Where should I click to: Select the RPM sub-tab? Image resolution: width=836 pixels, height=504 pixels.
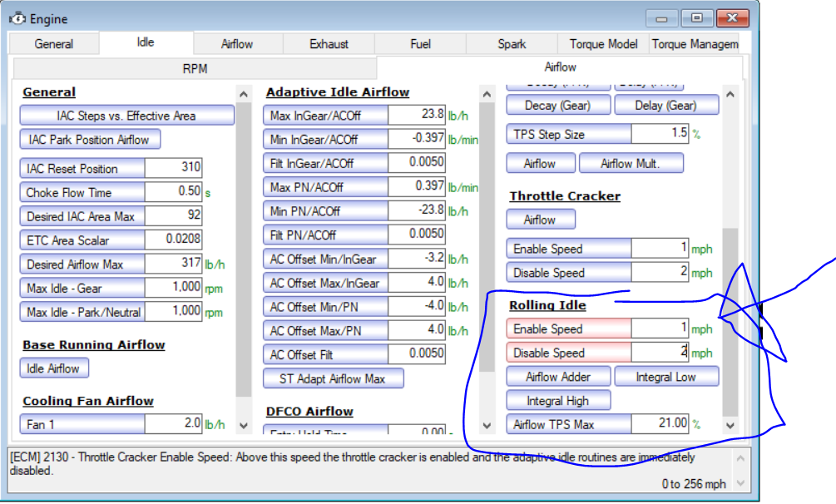[195, 69]
